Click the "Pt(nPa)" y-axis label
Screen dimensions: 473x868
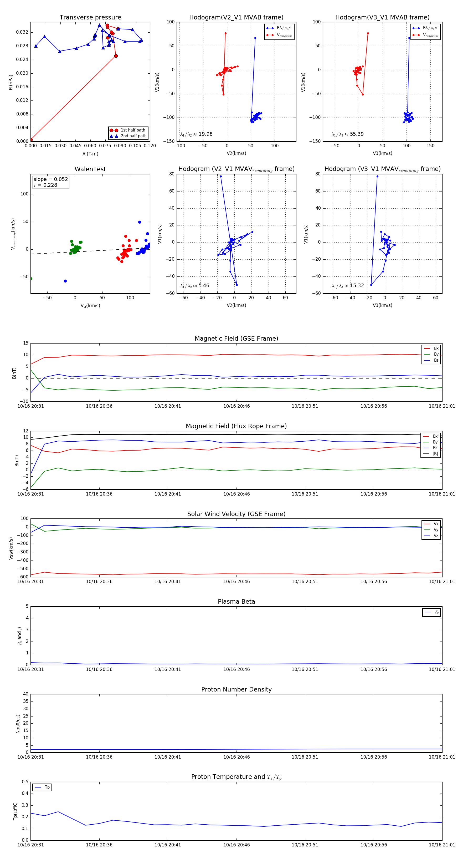(x=11, y=82)
